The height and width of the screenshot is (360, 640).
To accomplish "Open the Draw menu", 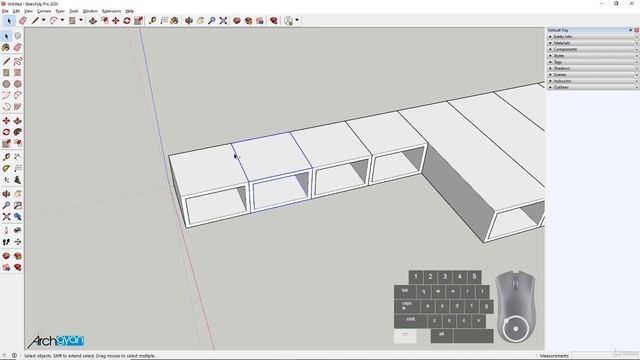I will 60,11.
